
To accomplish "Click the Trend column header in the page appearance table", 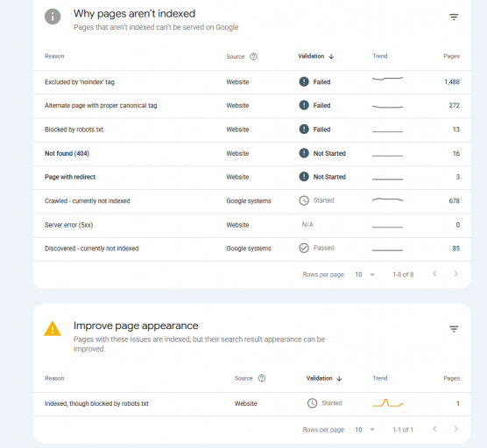I will pos(380,378).
